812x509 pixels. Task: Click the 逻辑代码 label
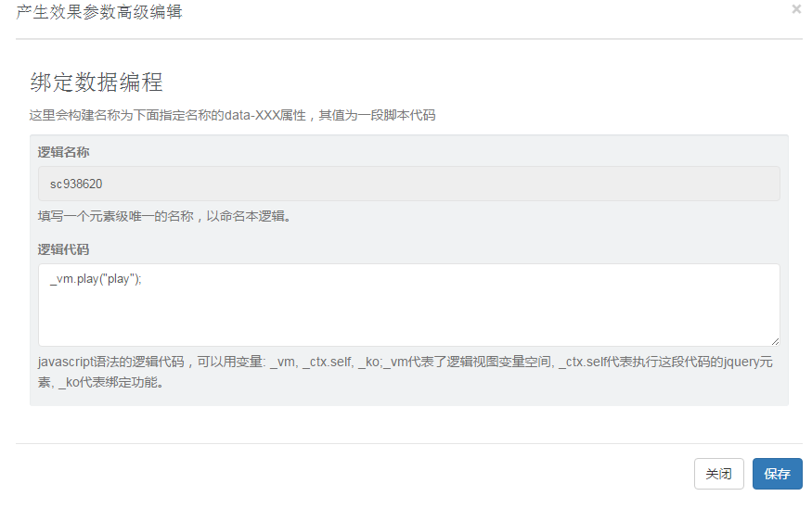(x=63, y=249)
